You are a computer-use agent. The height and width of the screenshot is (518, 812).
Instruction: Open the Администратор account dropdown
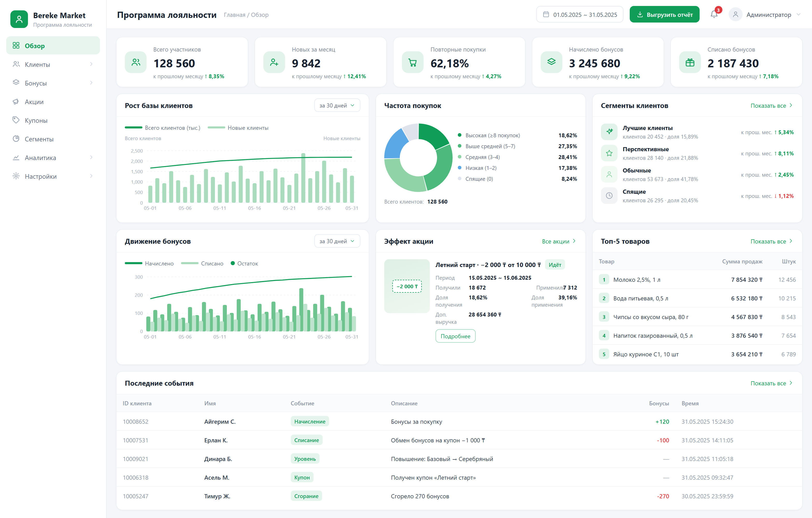point(764,15)
